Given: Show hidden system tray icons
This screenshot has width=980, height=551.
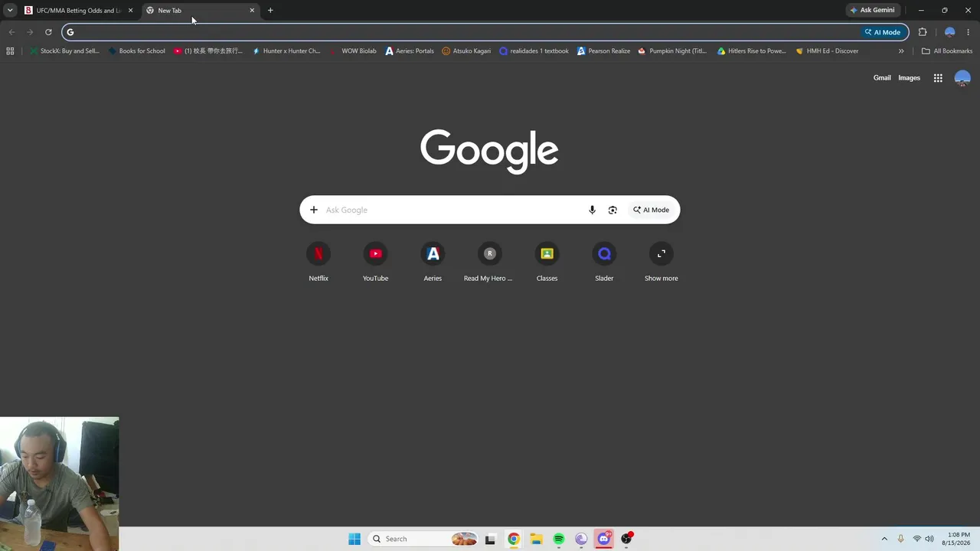Looking at the screenshot, I should click(884, 539).
